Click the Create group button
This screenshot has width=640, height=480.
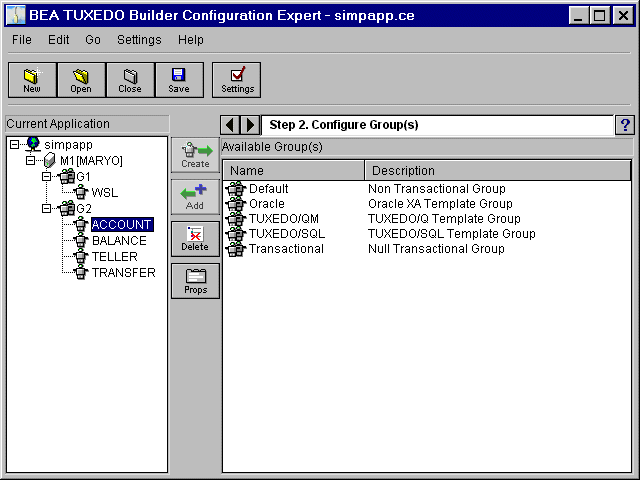(196, 155)
